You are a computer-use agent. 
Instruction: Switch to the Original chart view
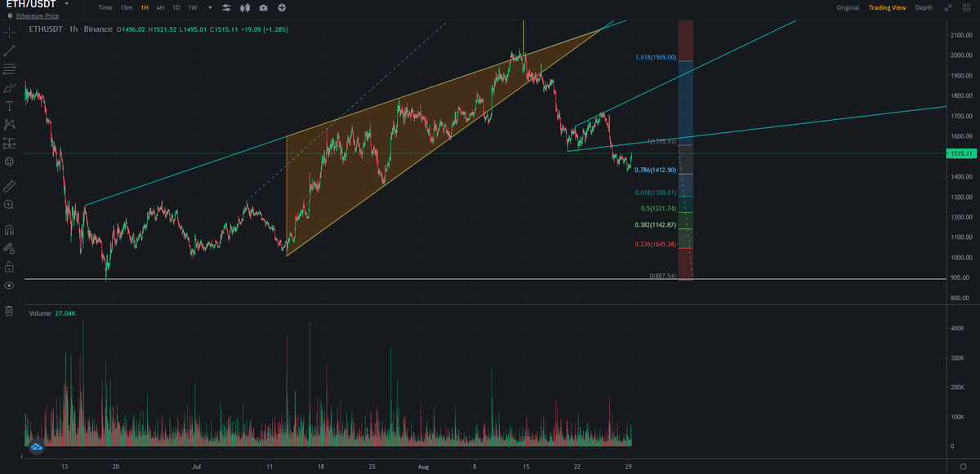[x=848, y=7]
